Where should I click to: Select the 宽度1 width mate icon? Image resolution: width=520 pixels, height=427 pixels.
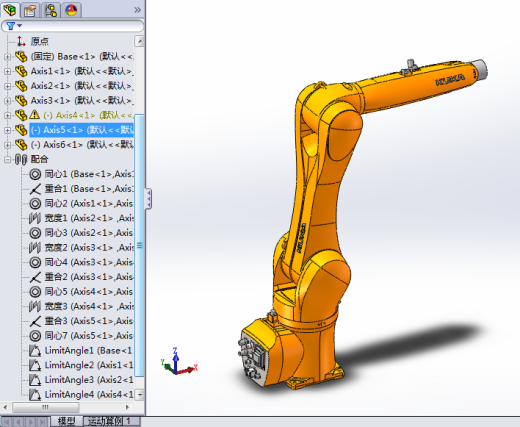click(35, 218)
